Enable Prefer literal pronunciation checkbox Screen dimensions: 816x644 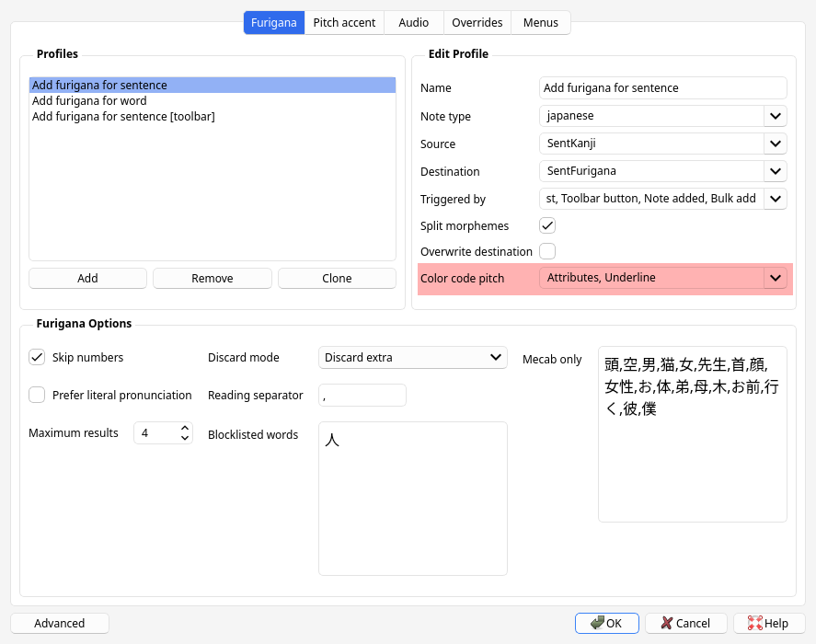point(37,395)
